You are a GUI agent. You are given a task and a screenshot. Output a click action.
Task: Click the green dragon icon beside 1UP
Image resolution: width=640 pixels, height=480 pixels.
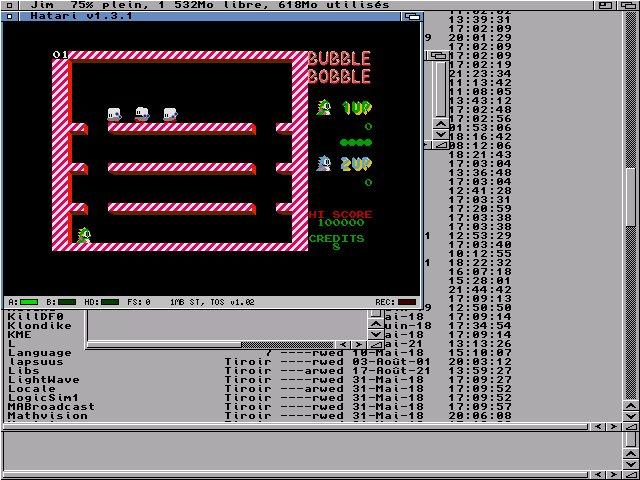tap(324, 107)
